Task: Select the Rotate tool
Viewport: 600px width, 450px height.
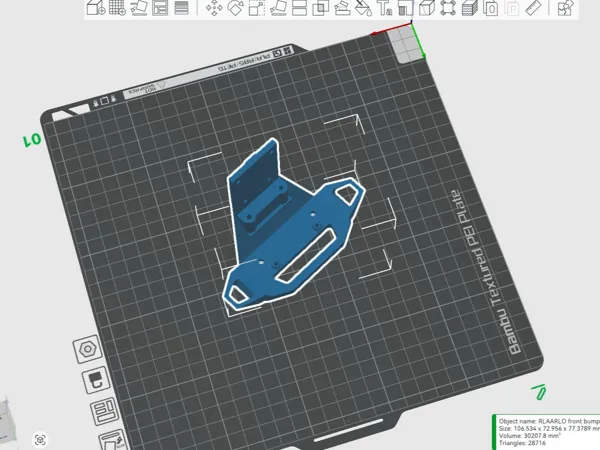Action: 236,8
